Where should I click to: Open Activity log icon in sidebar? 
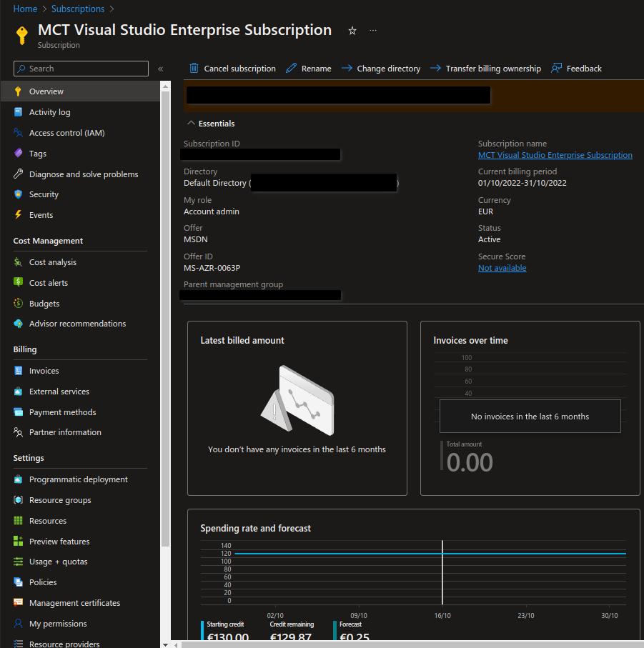(x=18, y=112)
